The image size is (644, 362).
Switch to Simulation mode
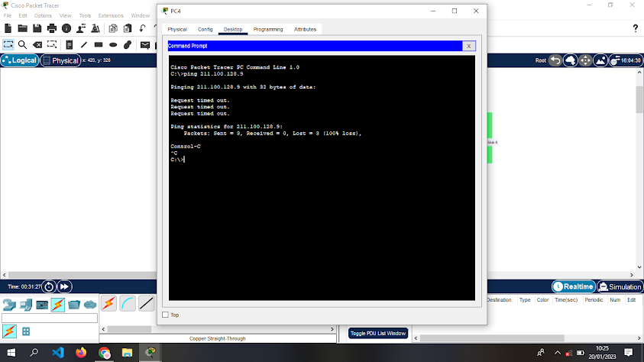(x=620, y=286)
